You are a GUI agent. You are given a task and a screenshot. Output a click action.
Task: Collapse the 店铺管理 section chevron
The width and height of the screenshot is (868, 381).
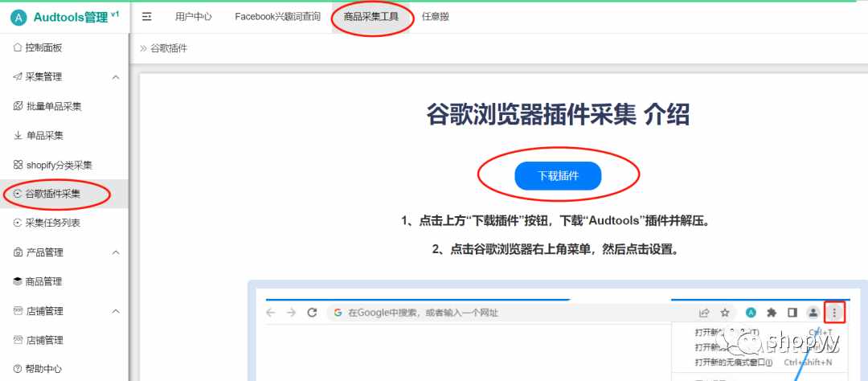point(116,311)
